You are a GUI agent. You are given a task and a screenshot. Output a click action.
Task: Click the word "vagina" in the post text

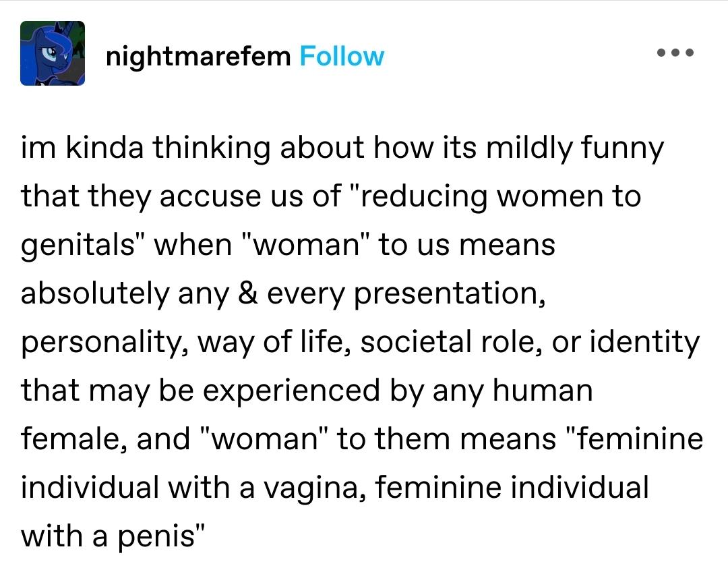[309, 488]
